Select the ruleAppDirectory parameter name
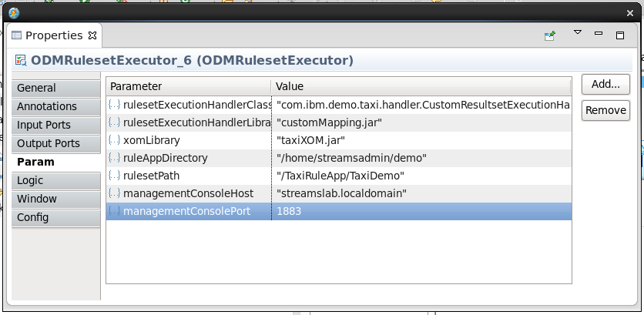644x315 pixels. pos(165,158)
